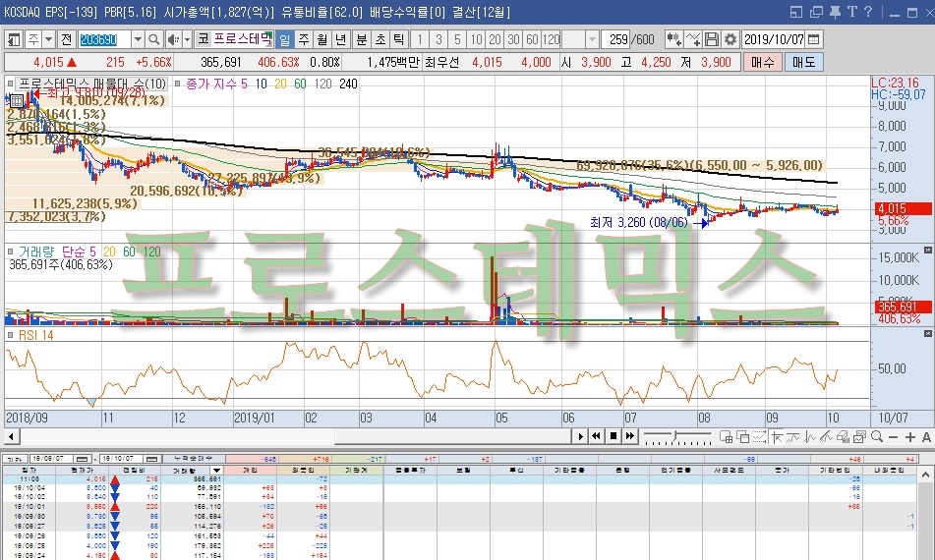Click the chart magnifier zoom icon

(x=877, y=437)
